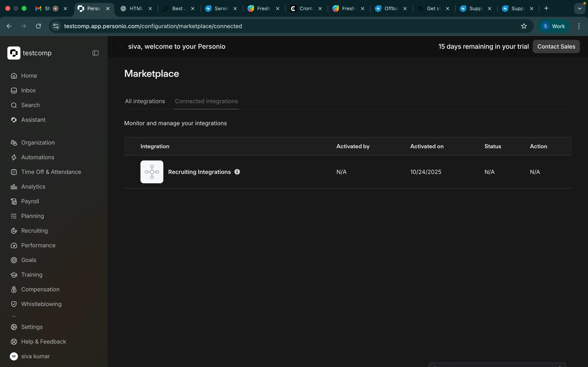Open the siva kumar profile menu
Screen dimensions: 588x367
35,356
